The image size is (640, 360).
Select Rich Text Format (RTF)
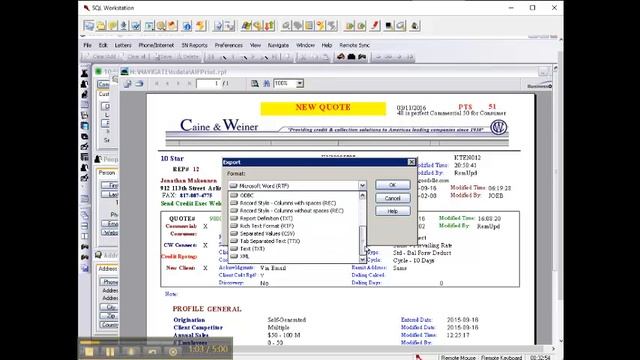[x=294, y=226]
